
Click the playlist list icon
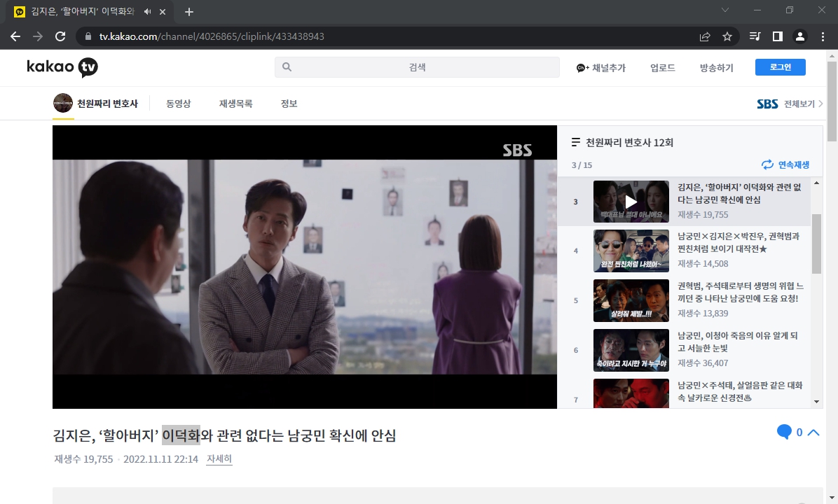coord(575,143)
